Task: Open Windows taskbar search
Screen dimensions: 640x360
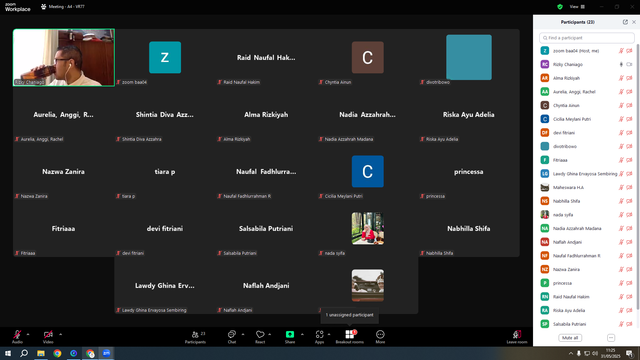Action: tap(24, 353)
